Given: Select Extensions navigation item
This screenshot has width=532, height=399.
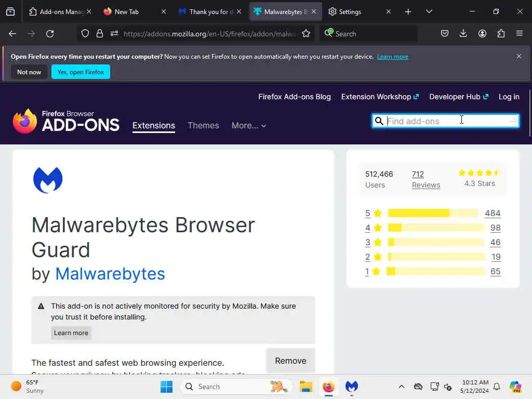Looking at the screenshot, I should (154, 126).
